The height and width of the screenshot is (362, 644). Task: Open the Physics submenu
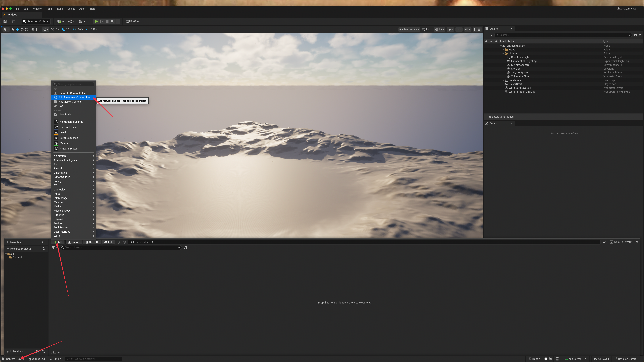pyautogui.click(x=74, y=219)
